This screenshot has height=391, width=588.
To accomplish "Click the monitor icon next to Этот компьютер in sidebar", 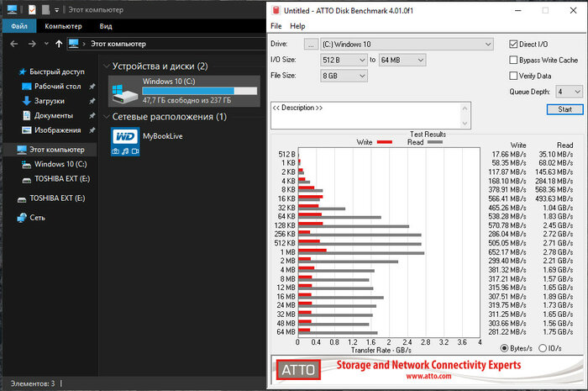I will (22, 150).
